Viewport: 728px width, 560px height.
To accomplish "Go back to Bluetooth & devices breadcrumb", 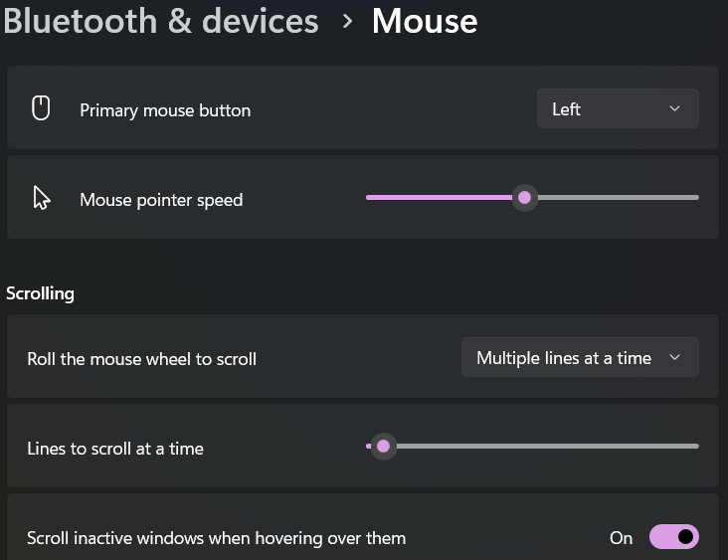I will [161, 21].
